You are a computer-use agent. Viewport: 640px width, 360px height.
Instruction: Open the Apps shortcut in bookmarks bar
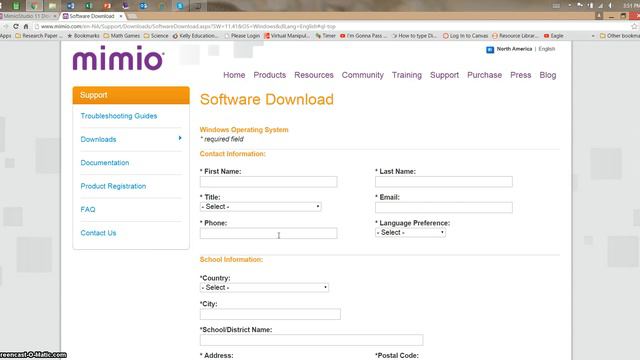point(5,36)
